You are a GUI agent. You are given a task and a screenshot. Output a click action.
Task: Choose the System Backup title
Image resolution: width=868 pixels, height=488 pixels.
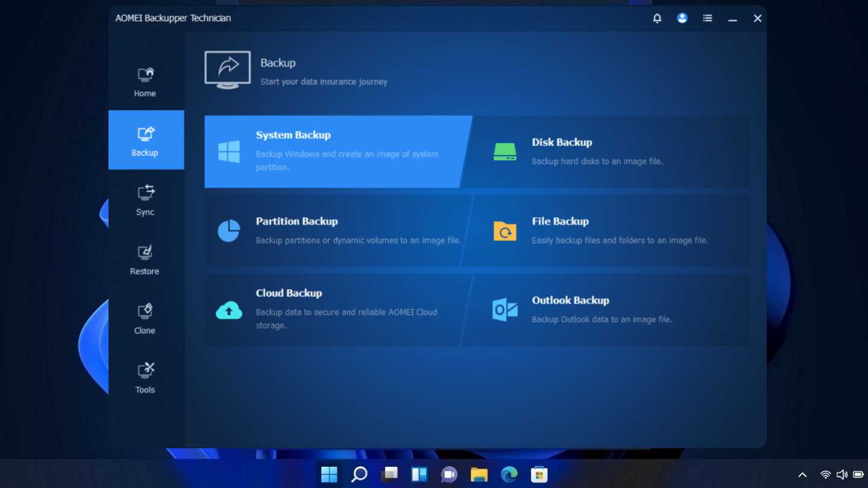(293, 135)
